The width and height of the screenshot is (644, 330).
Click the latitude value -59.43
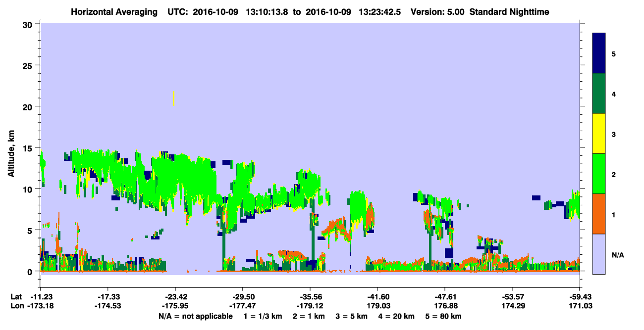pos(579,296)
